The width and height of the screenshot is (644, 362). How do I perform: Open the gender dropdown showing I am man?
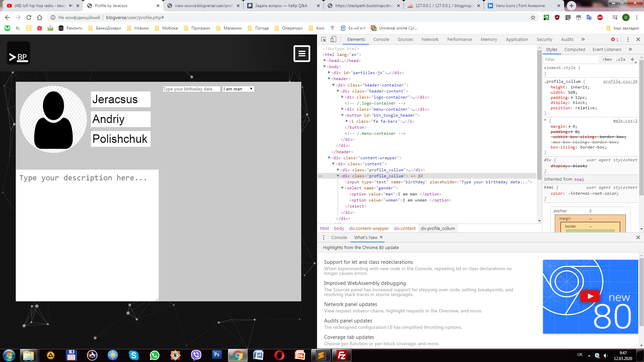[x=238, y=89]
